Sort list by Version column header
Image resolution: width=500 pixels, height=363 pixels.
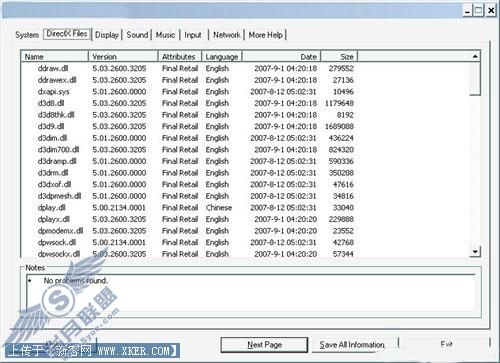click(x=123, y=57)
